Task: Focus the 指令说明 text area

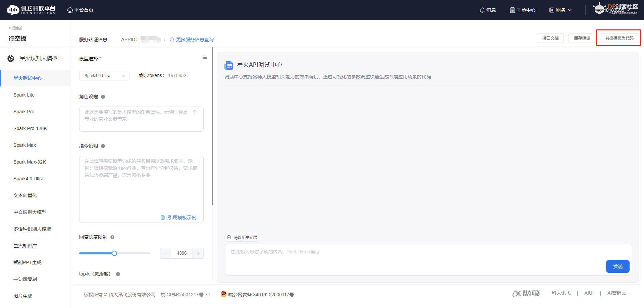Action: click(x=141, y=189)
